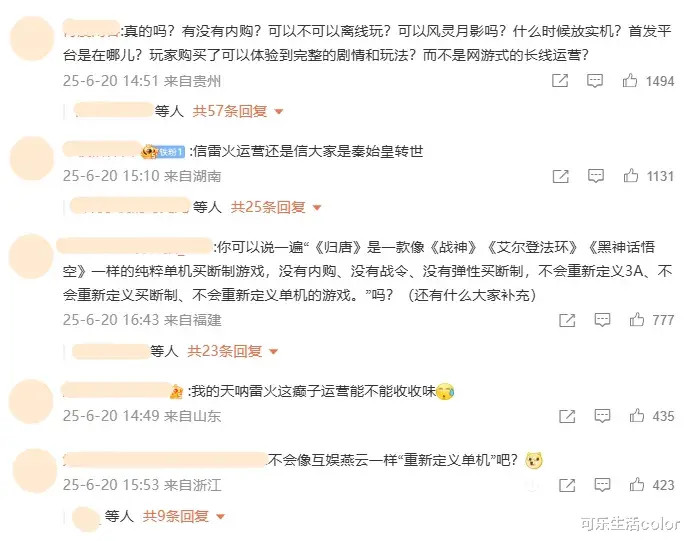Viewport: 687px width, 541px height.
Task: Share the comment posted from 湖南
Action: pyautogui.click(x=560, y=176)
